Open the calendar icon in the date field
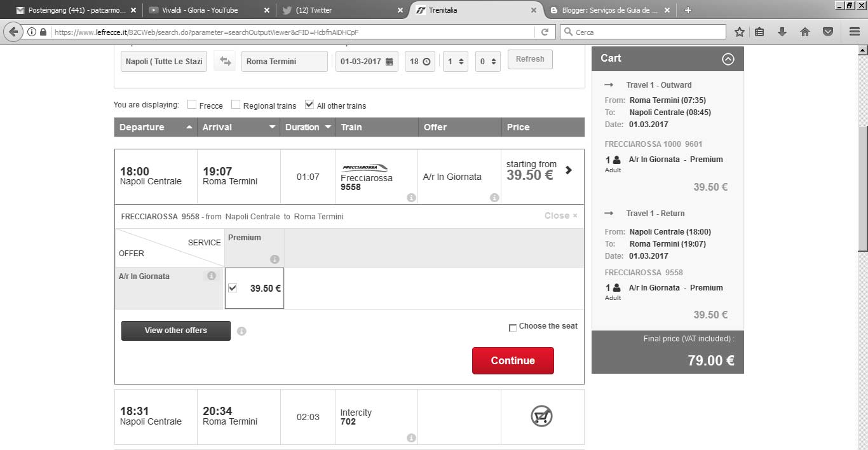The image size is (868, 450). (x=390, y=62)
